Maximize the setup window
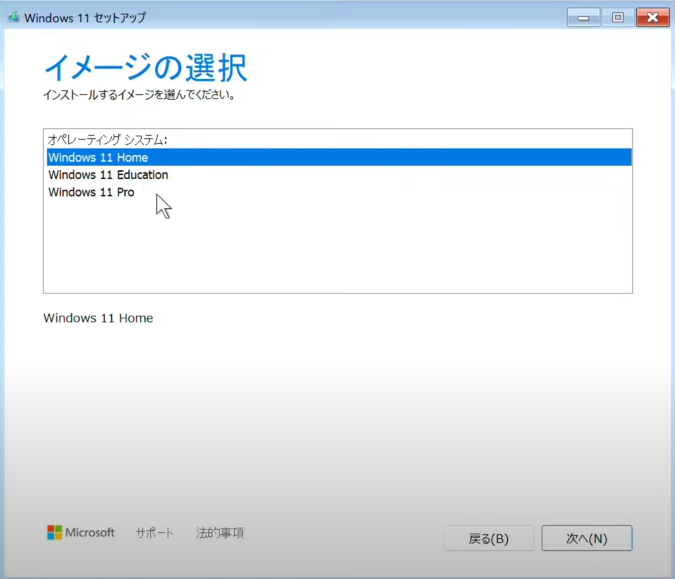The width and height of the screenshot is (675, 579). click(618, 18)
